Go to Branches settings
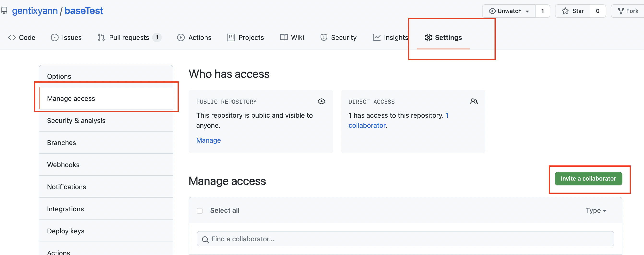 (x=106, y=142)
